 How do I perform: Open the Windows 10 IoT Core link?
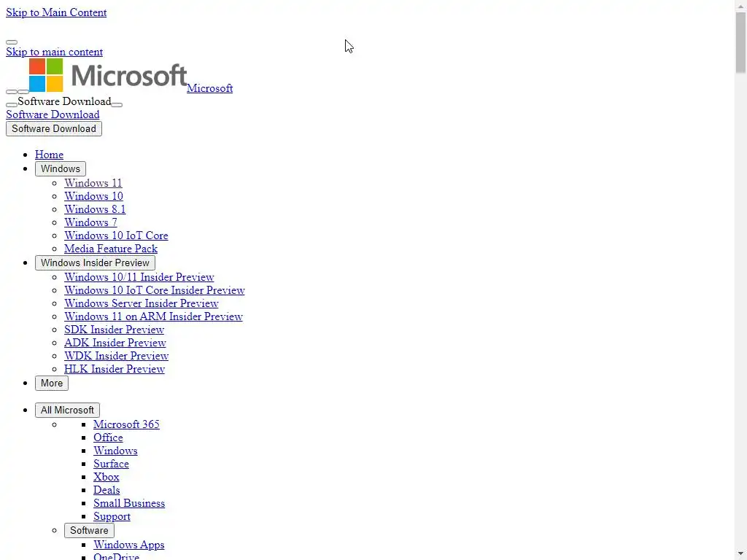[116, 236]
